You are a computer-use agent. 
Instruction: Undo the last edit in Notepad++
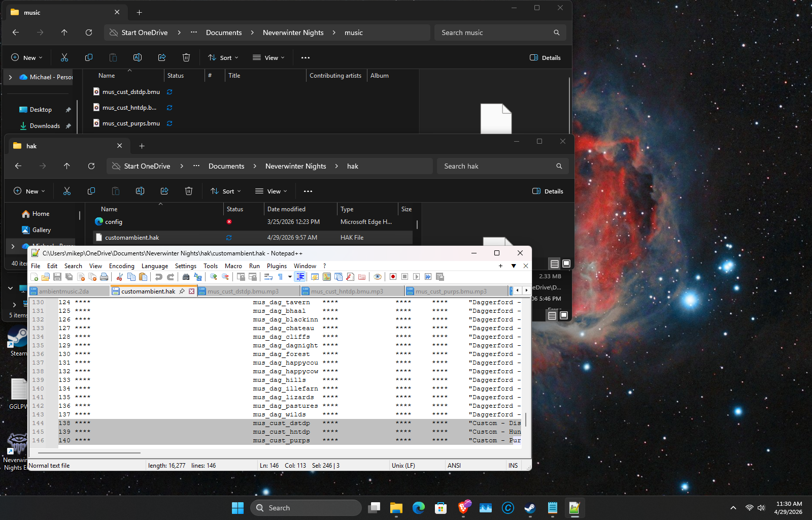[159, 277]
